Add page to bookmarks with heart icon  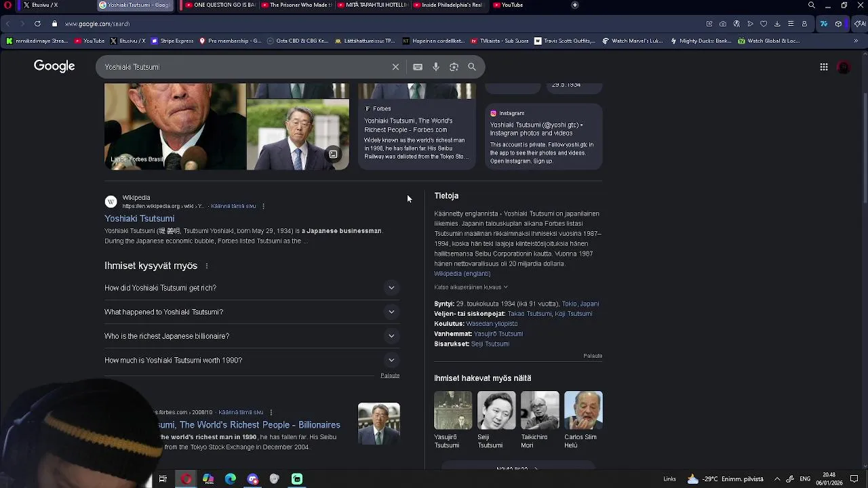point(764,24)
